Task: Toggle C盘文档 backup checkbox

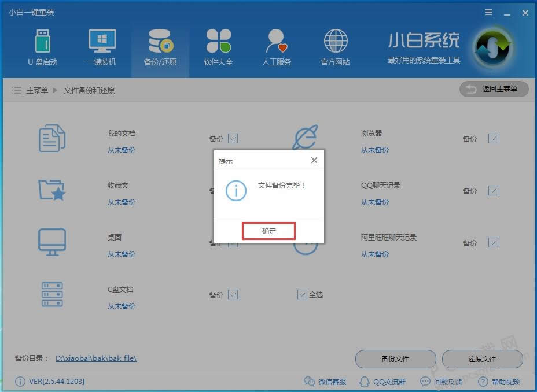Action: (x=233, y=294)
